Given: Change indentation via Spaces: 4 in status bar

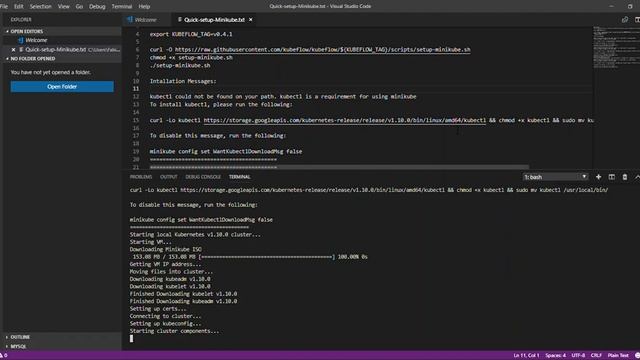Looking at the screenshot, I should coord(556,356).
